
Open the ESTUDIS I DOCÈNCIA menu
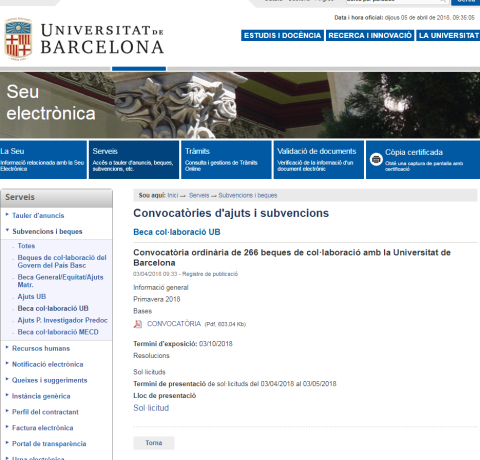click(x=282, y=35)
